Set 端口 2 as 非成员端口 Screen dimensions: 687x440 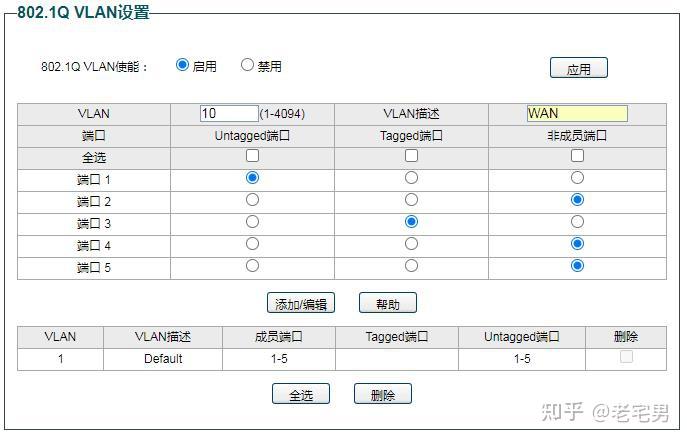(x=577, y=199)
